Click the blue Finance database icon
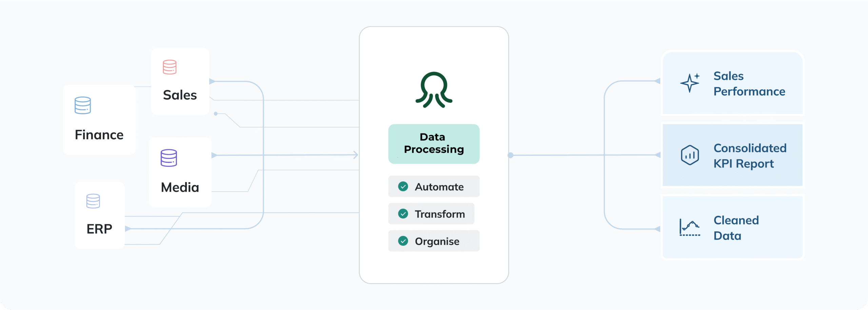Screen dimensions: 868x310 [83, 106]
